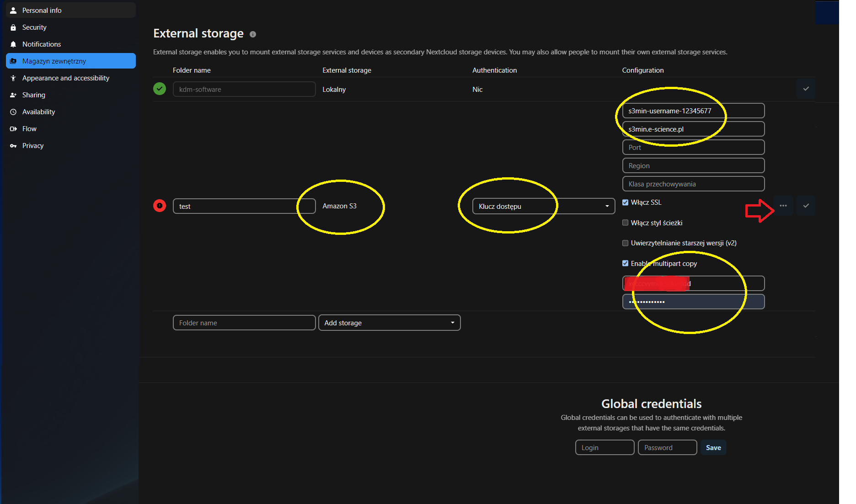This screenshot has height=504, width=856.
Task: Click the Region input field
Action: click(693, 165)
